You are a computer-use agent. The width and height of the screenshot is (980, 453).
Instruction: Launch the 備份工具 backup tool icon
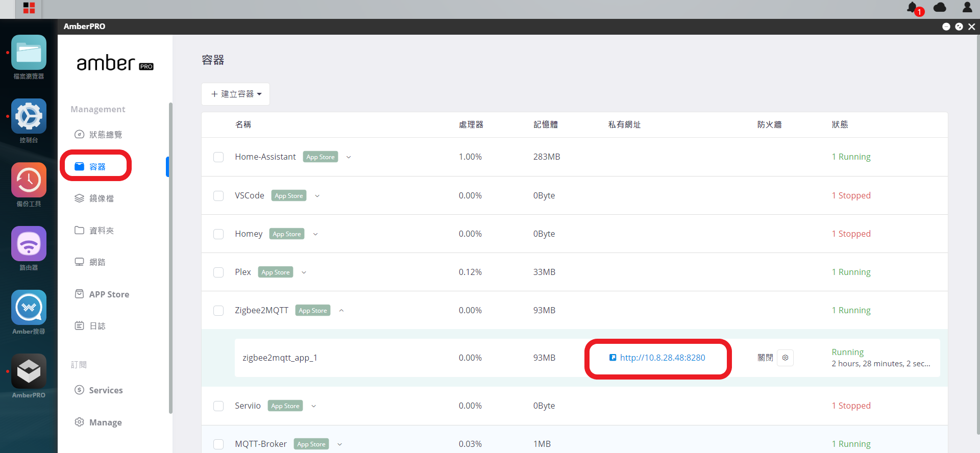(x=29, y=180)
